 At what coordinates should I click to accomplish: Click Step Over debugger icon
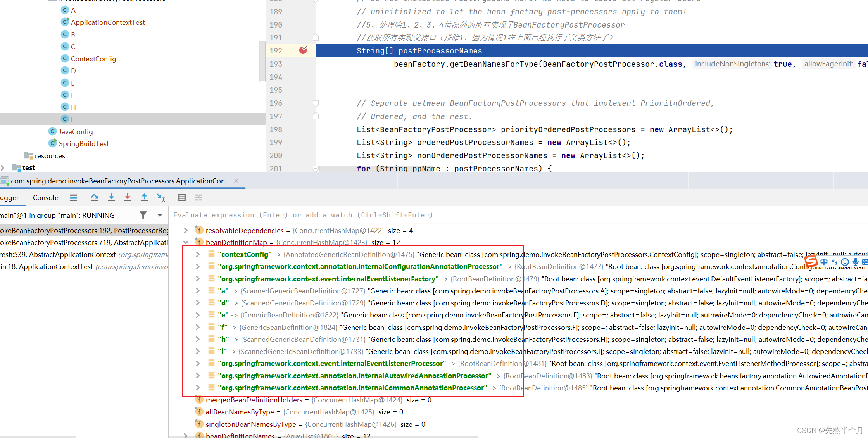pyautogui.click(x=95, y=198)
